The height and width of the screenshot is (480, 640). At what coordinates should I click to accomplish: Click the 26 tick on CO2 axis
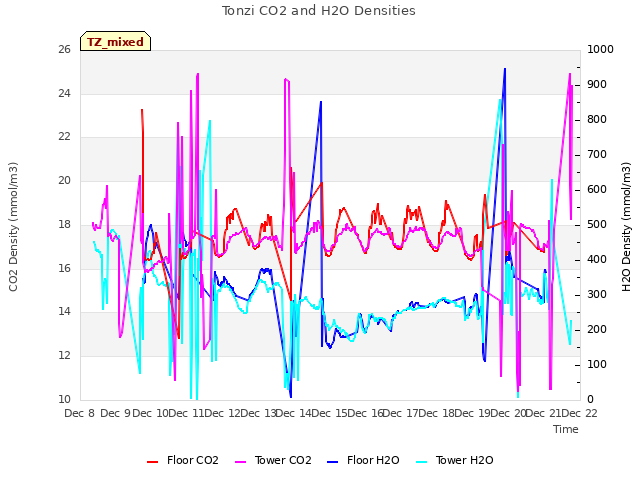pyautogui.click(x=64, y=50)
